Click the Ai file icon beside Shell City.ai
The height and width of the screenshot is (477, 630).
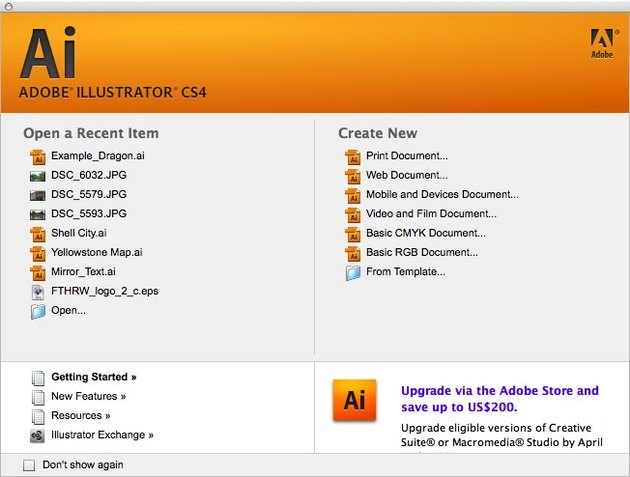[x=38, y=234]
